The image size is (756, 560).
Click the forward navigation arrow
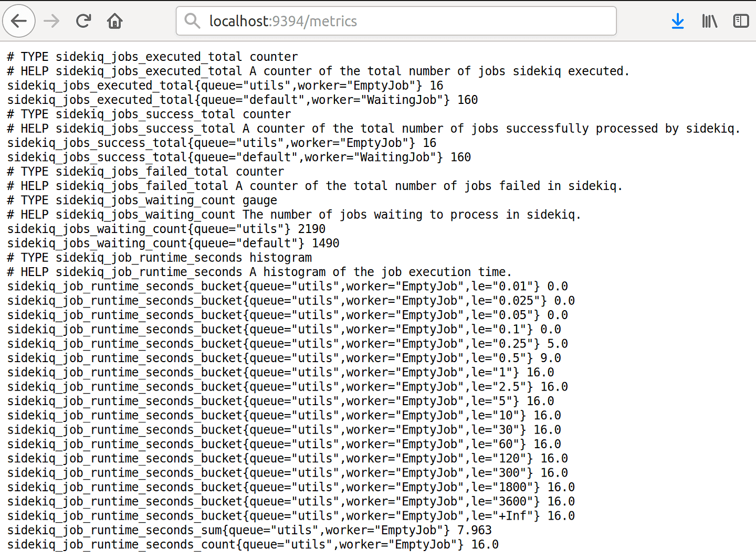(x=51, y=21)
